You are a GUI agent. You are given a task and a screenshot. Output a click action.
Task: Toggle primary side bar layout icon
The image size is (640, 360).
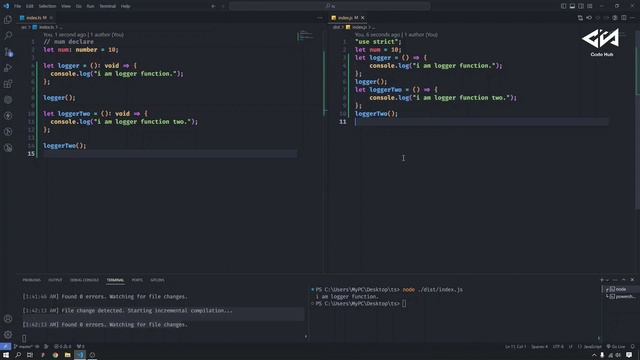pyautogui.click(x=563, y=6)
